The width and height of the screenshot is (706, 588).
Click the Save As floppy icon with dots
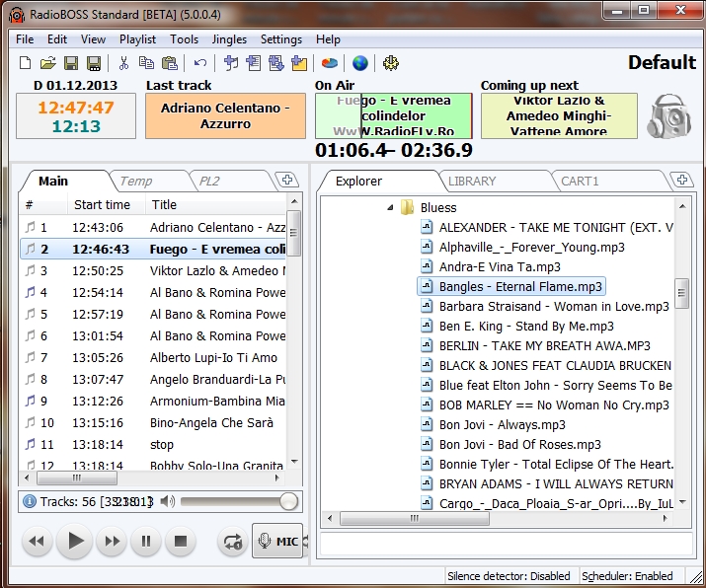pos(94,63)
